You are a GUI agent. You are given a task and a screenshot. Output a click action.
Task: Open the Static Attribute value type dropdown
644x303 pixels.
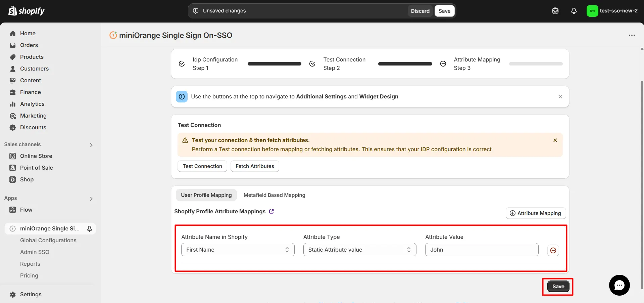360,250
